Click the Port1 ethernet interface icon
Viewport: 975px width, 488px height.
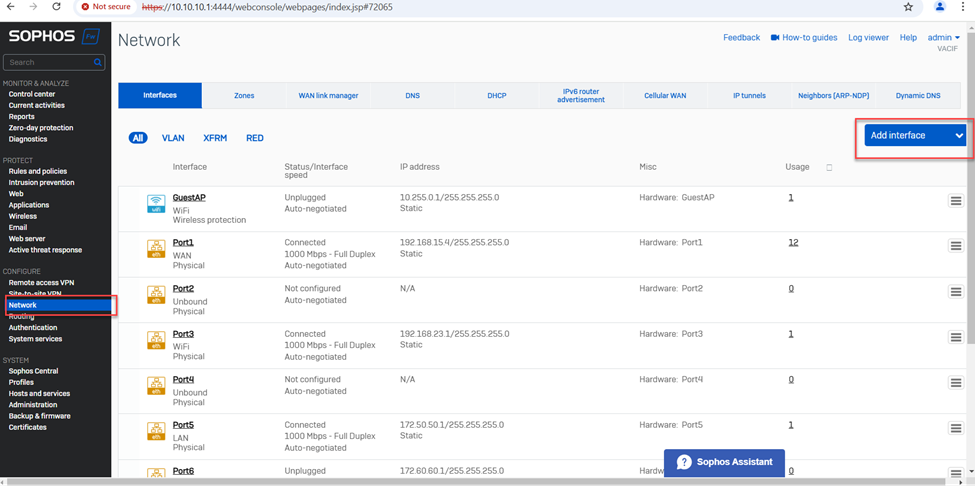156,248
